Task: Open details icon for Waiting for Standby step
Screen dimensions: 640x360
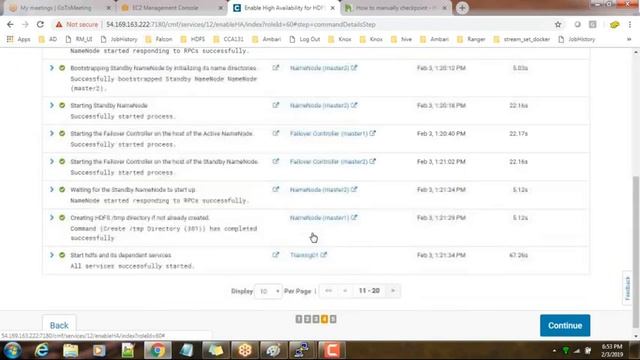Action: [276, 190]
